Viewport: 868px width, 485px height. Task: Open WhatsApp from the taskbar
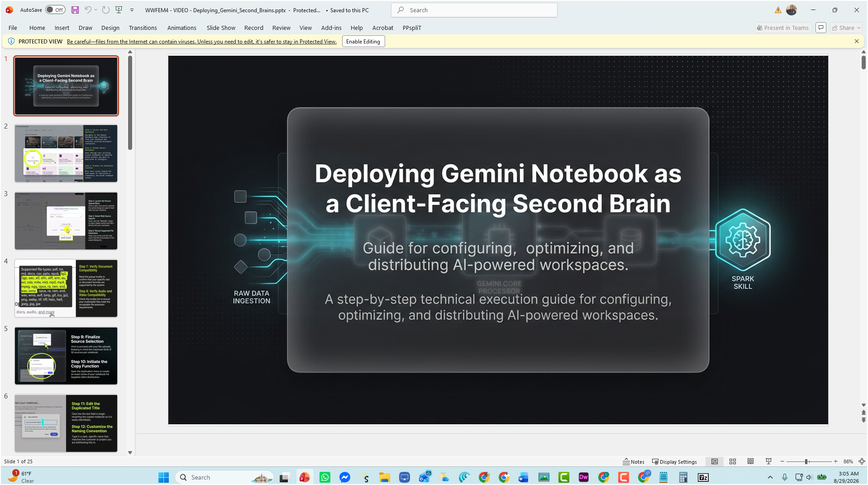point(325,477)
